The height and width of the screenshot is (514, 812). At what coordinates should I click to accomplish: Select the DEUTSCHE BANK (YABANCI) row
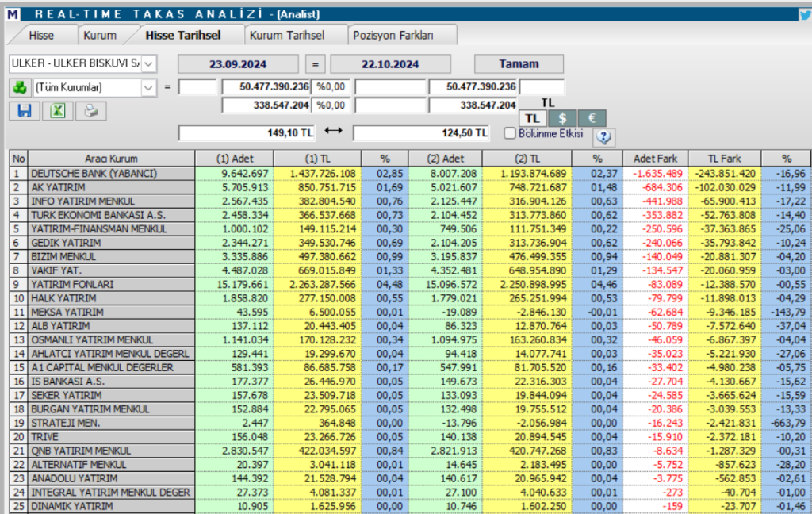click(94, 173)
